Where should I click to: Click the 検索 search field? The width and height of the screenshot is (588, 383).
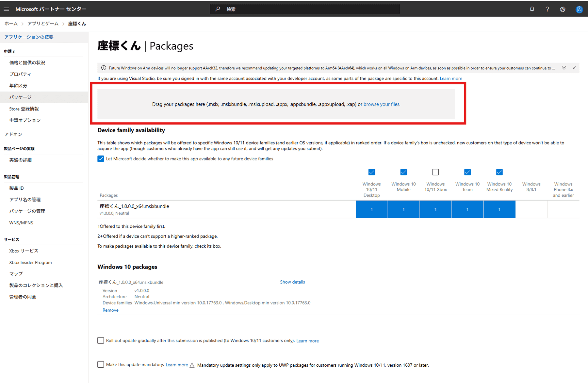pyautogui.click(x=310, y=9)
